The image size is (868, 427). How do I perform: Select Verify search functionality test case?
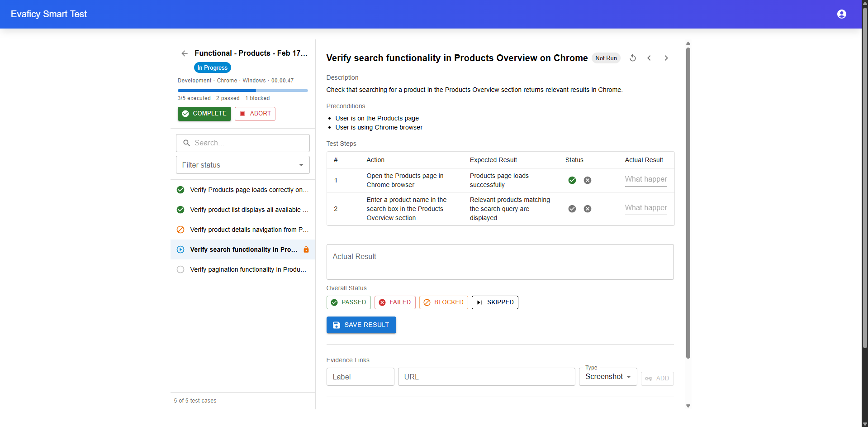(243, 249)
